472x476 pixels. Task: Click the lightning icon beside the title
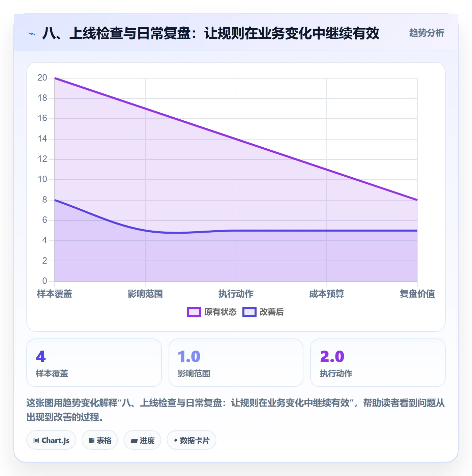pos(32,34)
